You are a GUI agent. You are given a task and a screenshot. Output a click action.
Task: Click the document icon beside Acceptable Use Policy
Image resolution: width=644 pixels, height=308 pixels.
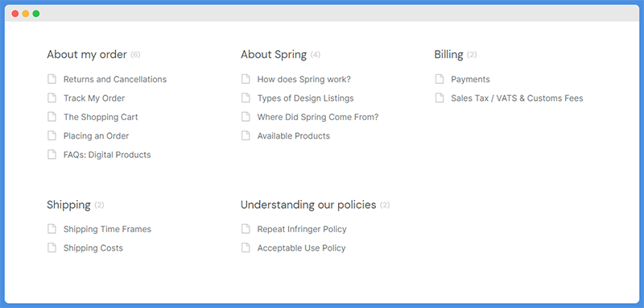pyautogui.click(x=246, y=248)
